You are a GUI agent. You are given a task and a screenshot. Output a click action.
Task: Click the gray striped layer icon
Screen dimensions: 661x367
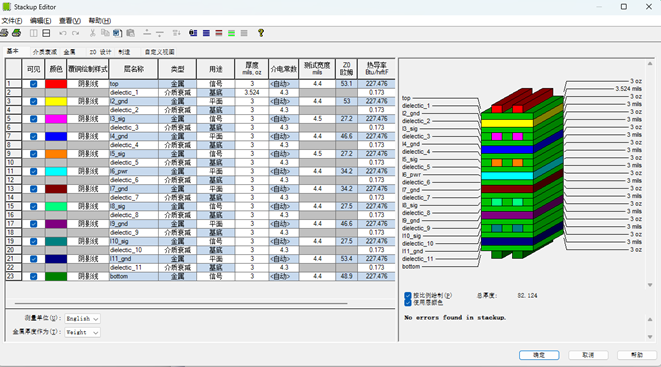click(x=244, y=33)
